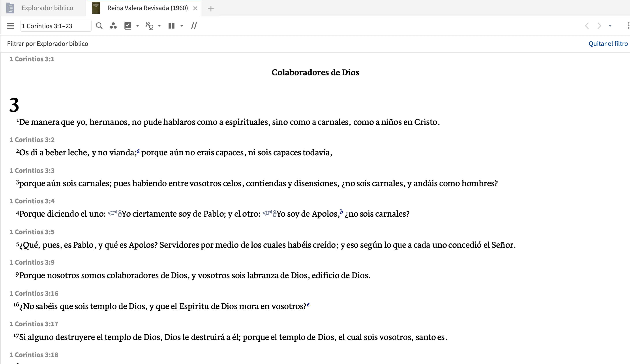
Task: Open footnote b after 'Apolos,'
Action: click(x=342, y=212)
